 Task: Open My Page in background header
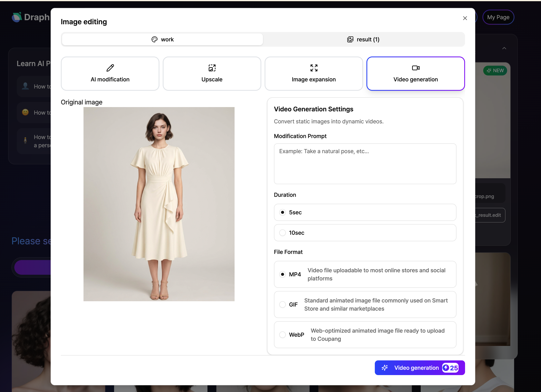pos(498,17)
